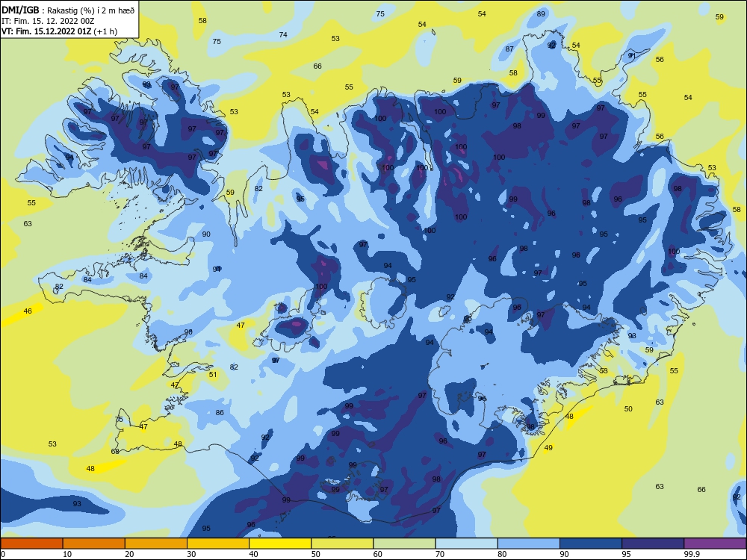Viewport: 747px width, 560px height.
Task: Select the medium blue 80–90 legend swatch
Action: (x=529, y=544)
